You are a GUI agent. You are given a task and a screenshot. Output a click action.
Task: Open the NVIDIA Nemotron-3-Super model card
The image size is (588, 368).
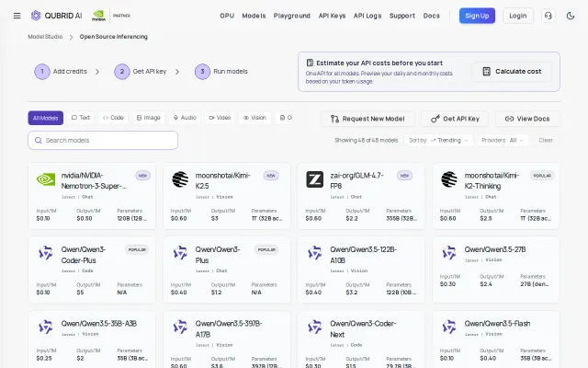92,196
